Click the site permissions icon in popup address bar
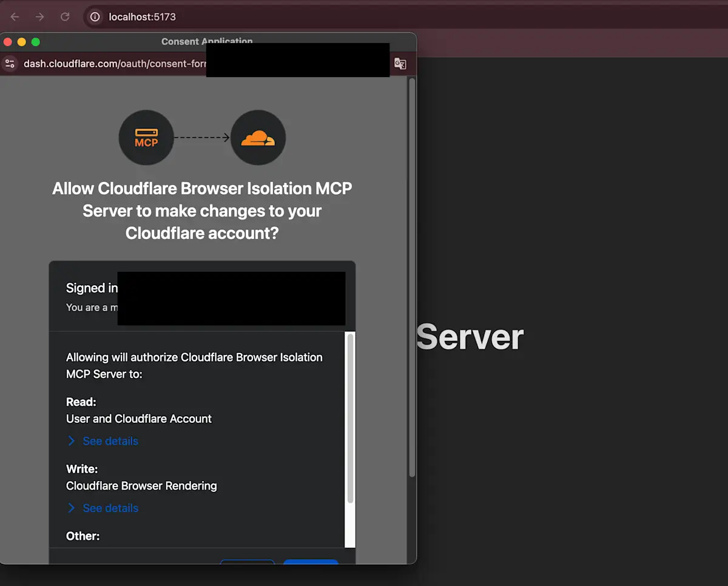This screenshot has height=586, width=728. (9, 63)
